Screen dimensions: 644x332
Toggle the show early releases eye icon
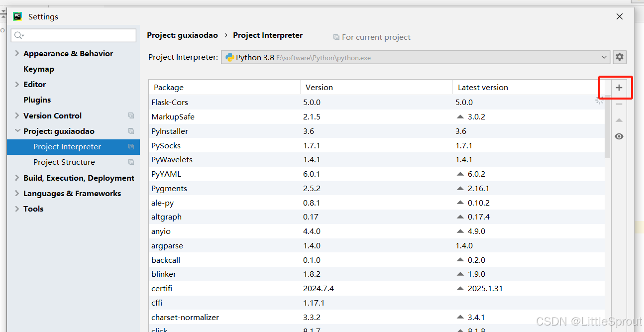tap(619, 136)
